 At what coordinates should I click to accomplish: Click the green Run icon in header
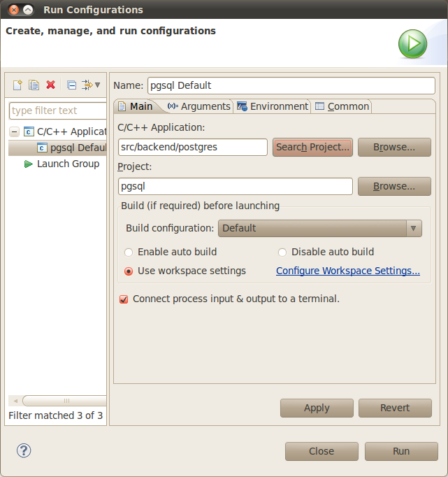pos(412,44)
